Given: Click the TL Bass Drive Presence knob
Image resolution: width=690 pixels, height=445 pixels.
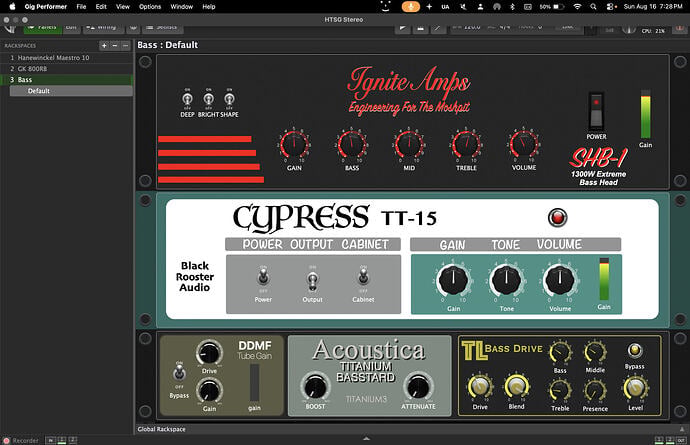Looking at the screenshot, I should pos(595,390).
